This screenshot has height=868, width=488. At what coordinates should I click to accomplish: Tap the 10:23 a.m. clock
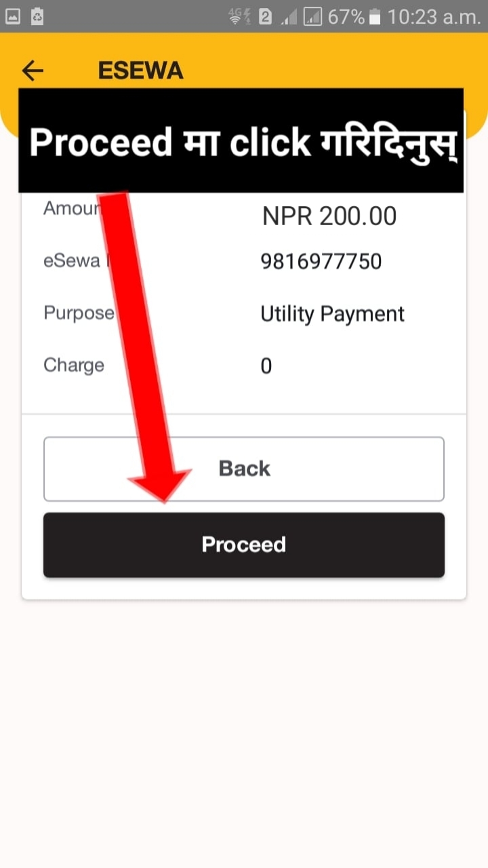pos(434,16)
